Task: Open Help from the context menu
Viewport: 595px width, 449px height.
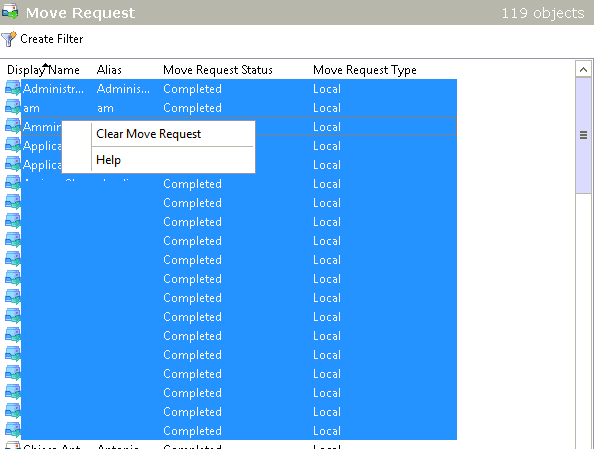Action: (x=108, y=160)
